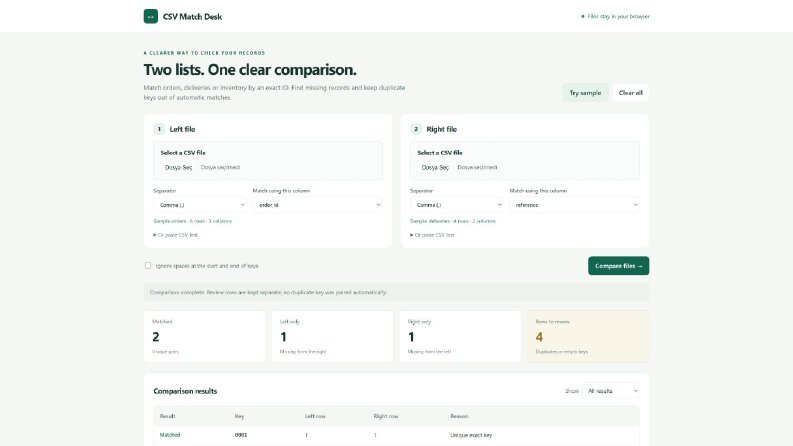
Task: Click the Right row column header
Action: tap(386, 416)
